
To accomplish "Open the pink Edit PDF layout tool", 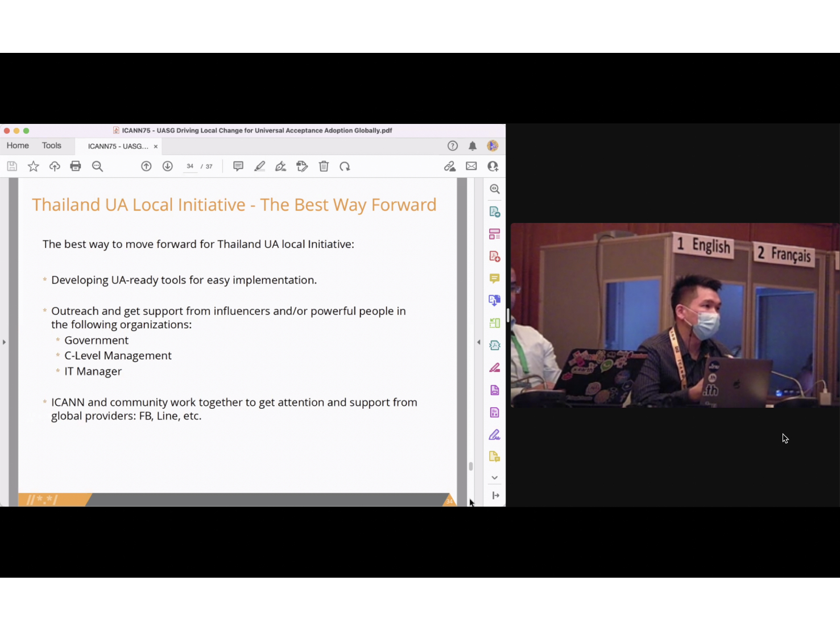I will pos(495,234).
